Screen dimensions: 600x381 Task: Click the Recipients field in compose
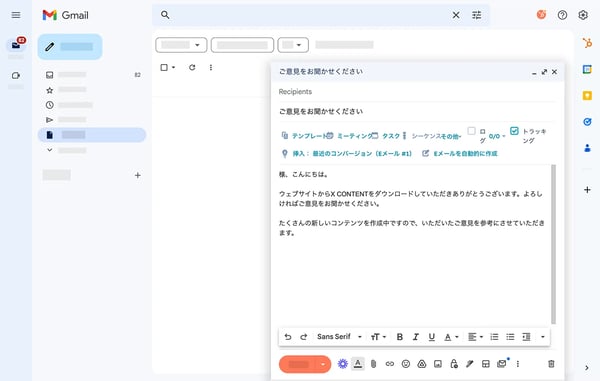(417, 91)
